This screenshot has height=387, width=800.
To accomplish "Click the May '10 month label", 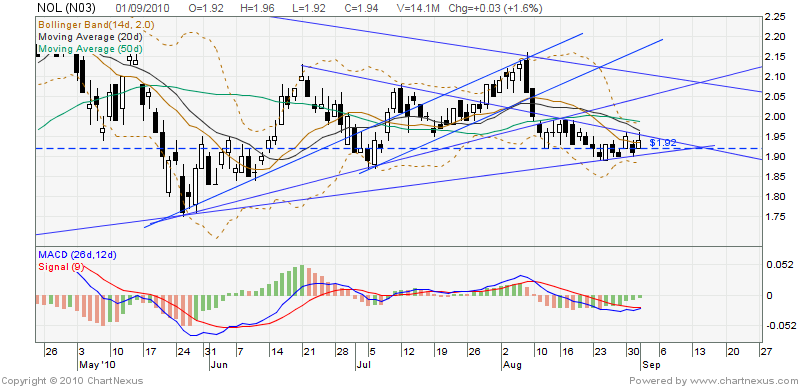I will click(x=96, y=365).
